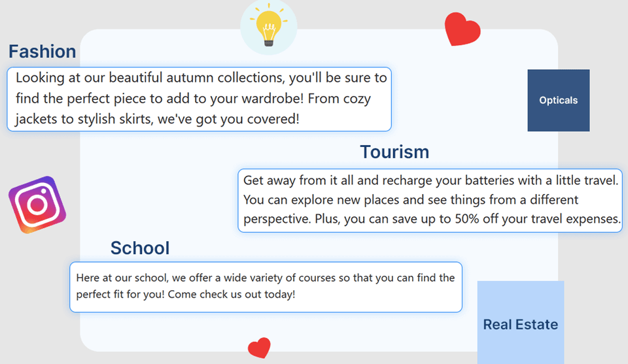Click the Fashion heading

(43, 52)
